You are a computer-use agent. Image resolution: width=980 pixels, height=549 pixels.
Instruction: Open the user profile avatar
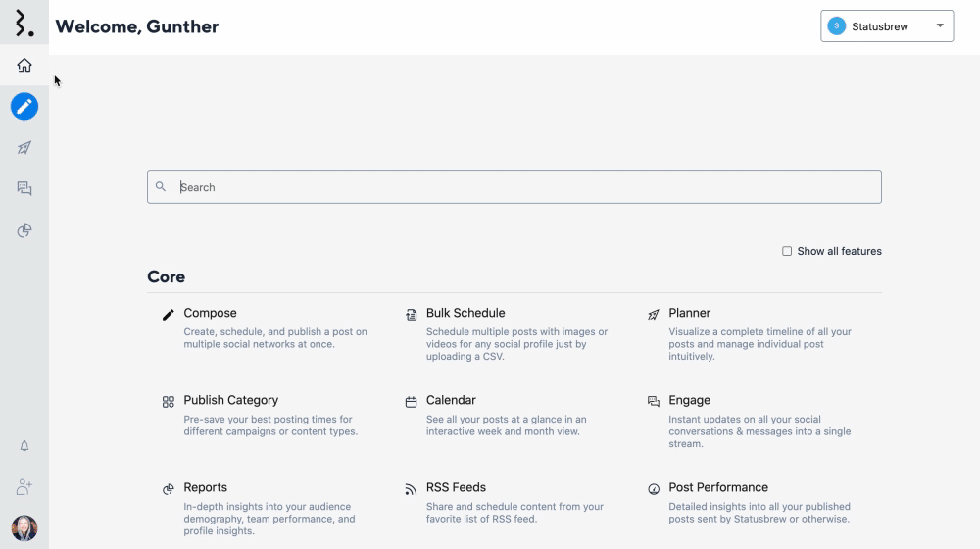pos(24,528)
